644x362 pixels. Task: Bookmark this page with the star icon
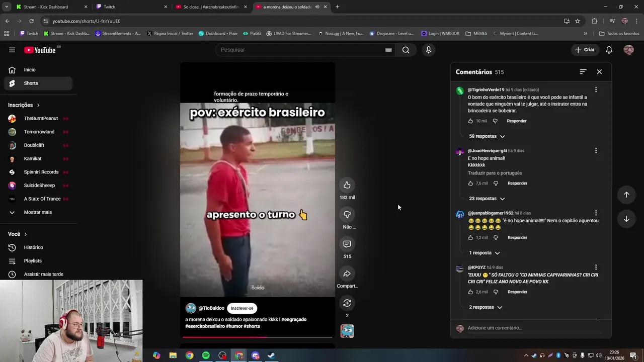tap(578, 21)
